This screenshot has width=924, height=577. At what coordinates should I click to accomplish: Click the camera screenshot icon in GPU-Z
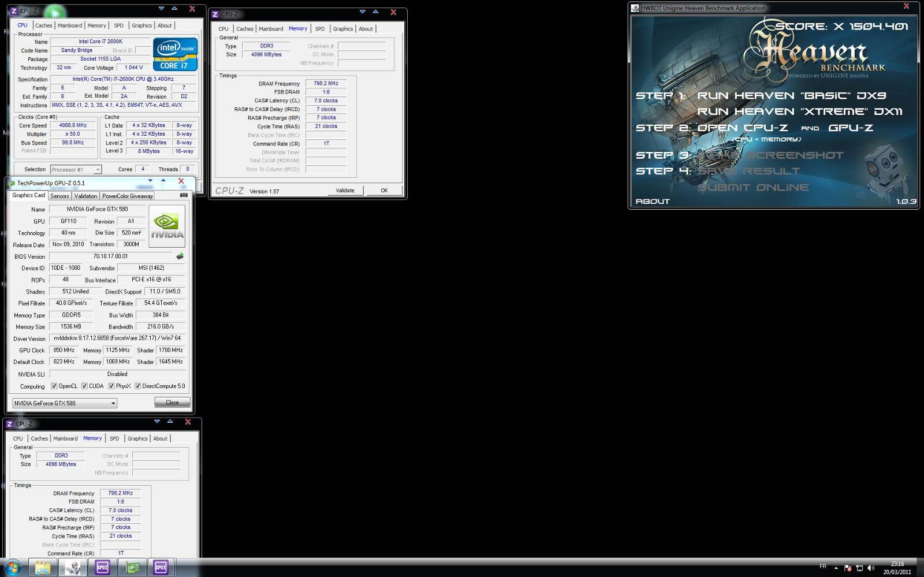(184, 195)
